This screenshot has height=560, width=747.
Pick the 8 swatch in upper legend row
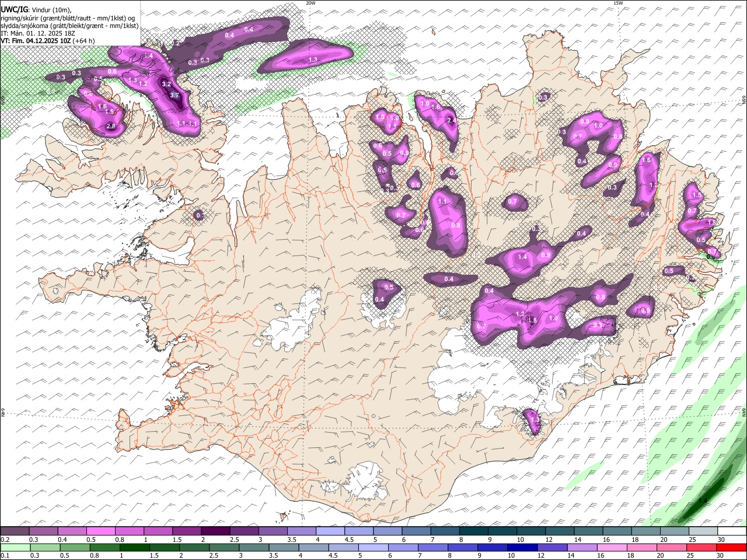pos(473,531)
